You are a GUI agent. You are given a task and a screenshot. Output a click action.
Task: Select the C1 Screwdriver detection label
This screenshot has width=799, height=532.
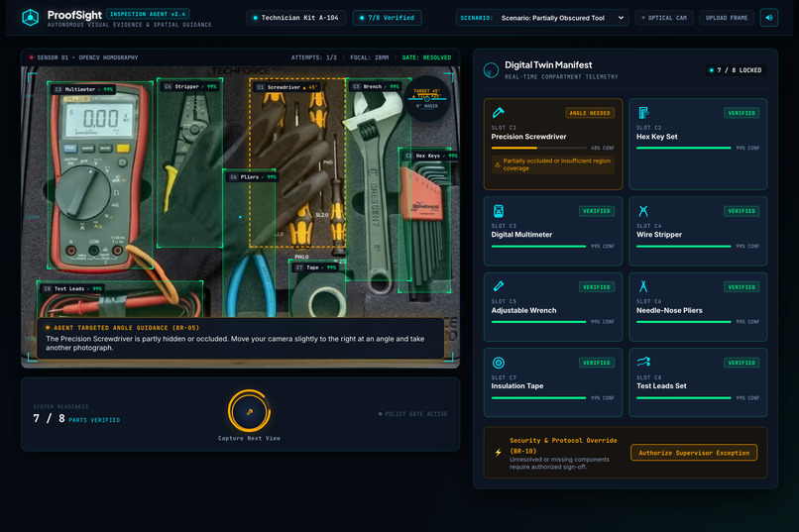click(286, 87)
